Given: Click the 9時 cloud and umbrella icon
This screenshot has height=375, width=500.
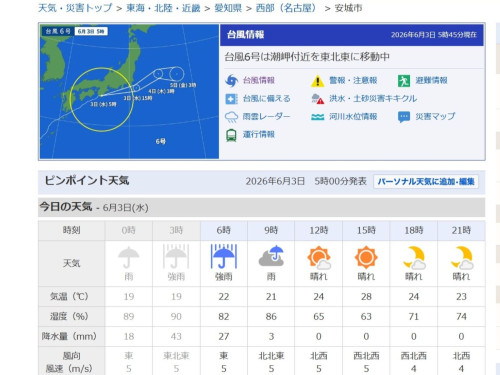Looking at the screenshot, I should [x=271, y=256].
